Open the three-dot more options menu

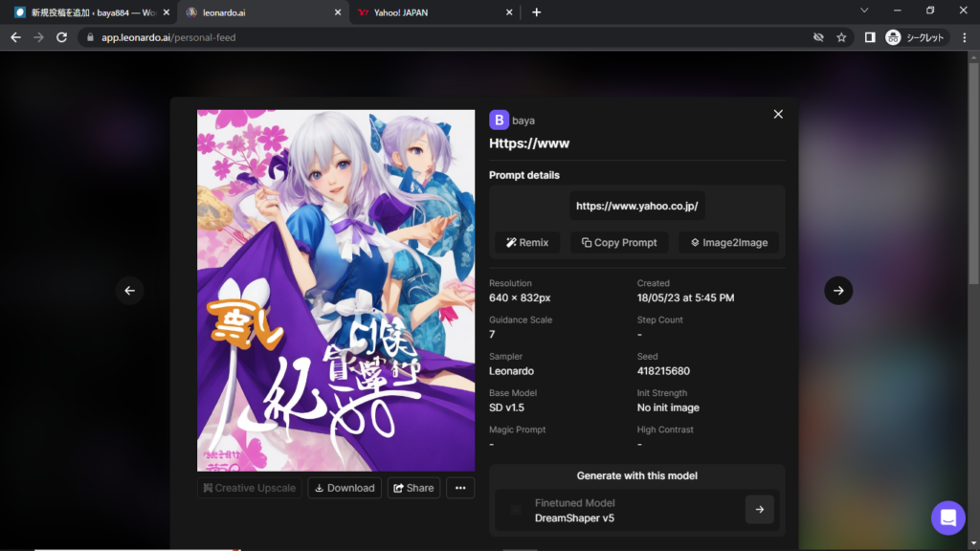coord(460,488)
